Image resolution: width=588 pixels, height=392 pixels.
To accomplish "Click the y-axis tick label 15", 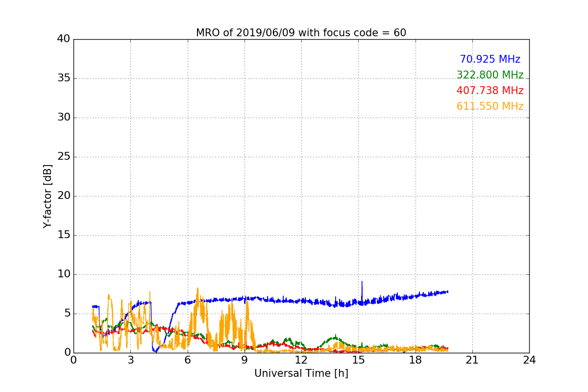I will [64, 235].
